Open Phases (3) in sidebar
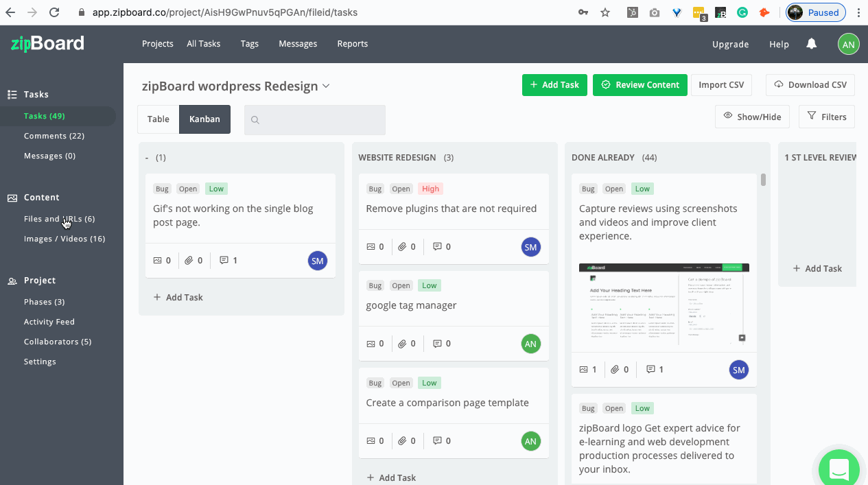This screenshot has width=868, height=485. pyautogui.click(x=45, y=302)
